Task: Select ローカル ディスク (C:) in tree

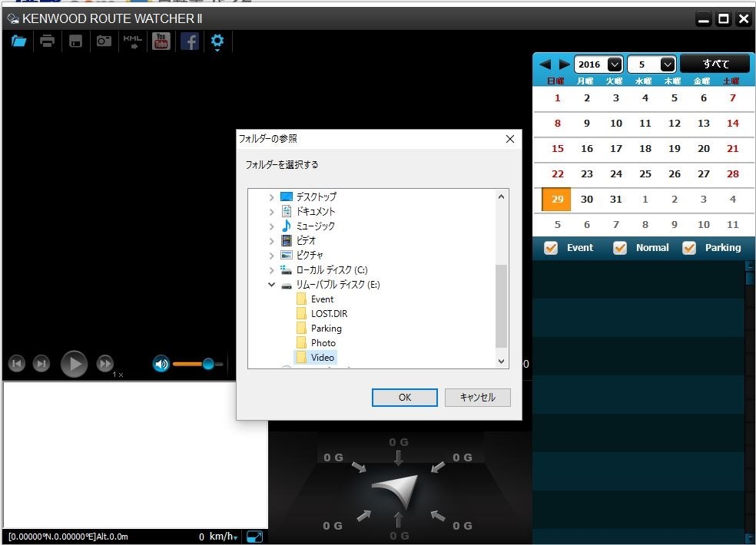Action: pyautogui.click(x=332, y=270)
